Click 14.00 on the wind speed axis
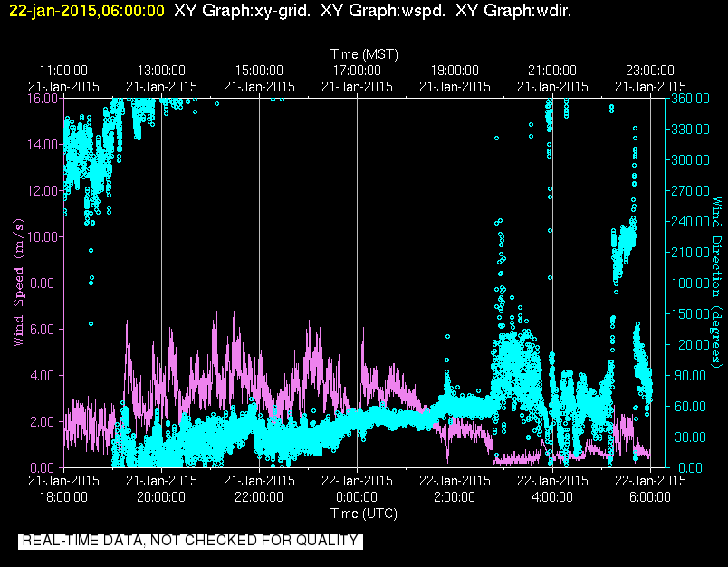Screen dimensions: 728x567 pyautogui.click(x=43, y=144)
